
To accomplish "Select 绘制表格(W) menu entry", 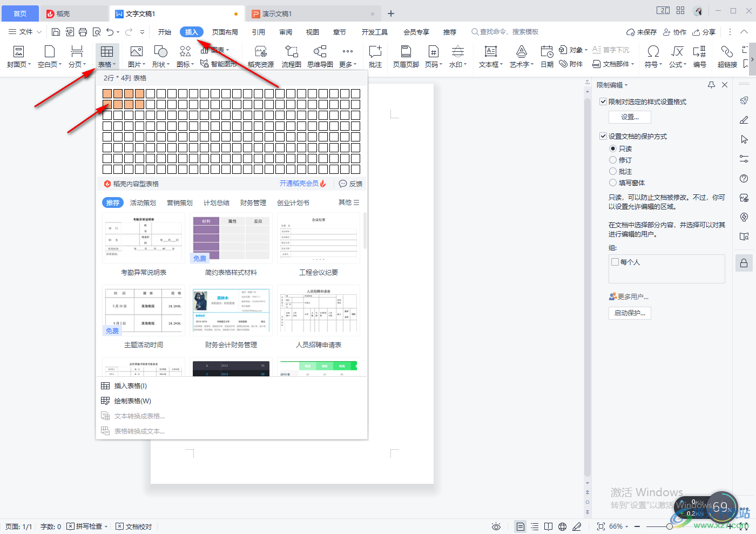I will click(x=232, y=401).
